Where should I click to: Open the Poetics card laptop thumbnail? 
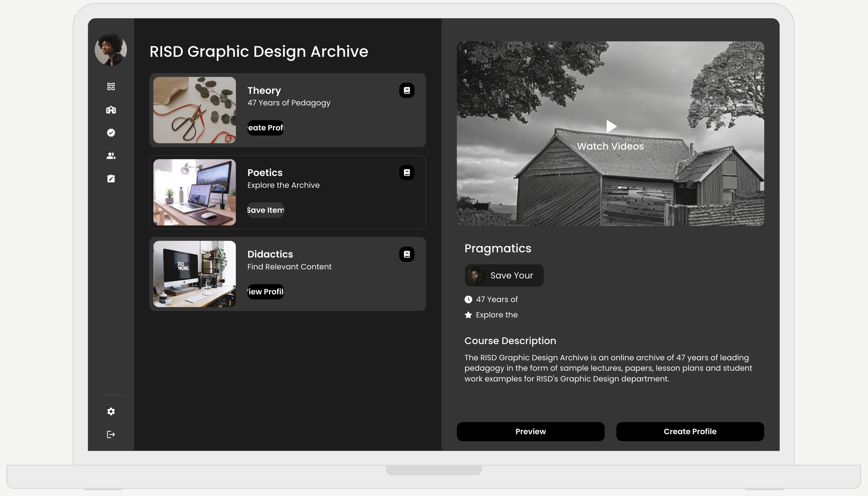tap(194, 192)
